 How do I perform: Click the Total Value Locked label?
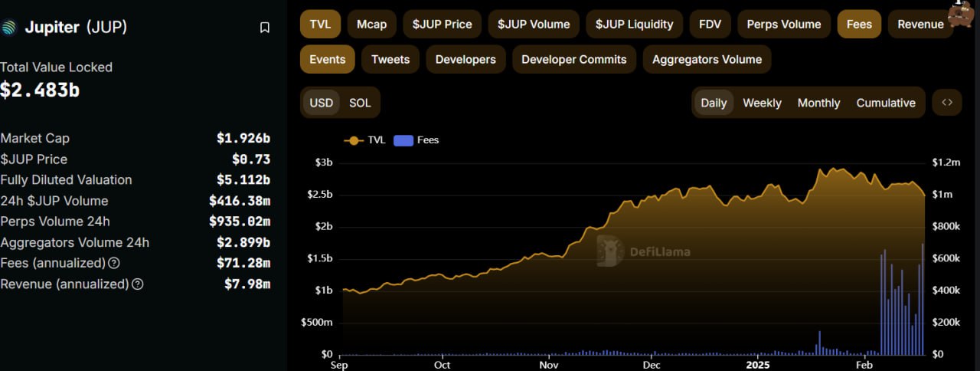(57, 67)
